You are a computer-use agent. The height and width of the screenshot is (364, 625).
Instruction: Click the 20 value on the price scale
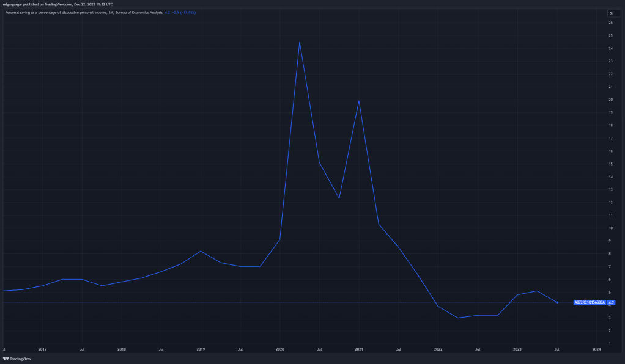click(x=610, y=100)
